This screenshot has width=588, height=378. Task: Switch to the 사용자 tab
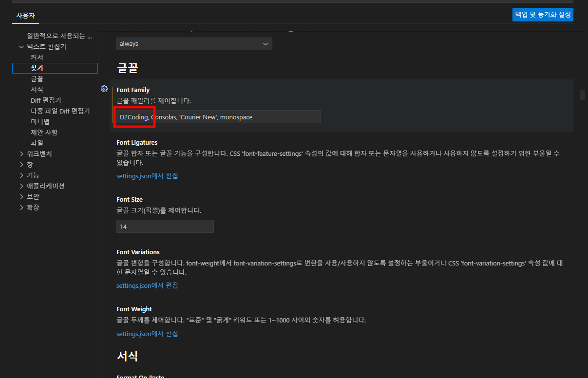[25, 15]
